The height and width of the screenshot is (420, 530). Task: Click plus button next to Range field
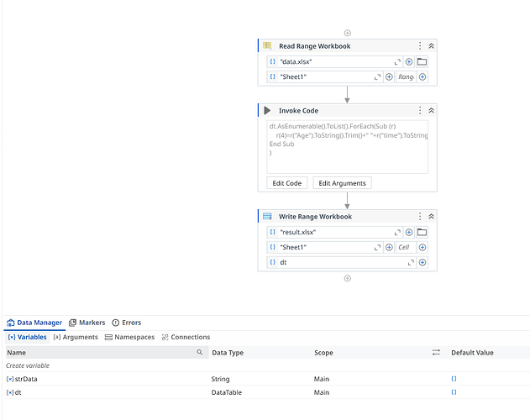pos(422,77)
